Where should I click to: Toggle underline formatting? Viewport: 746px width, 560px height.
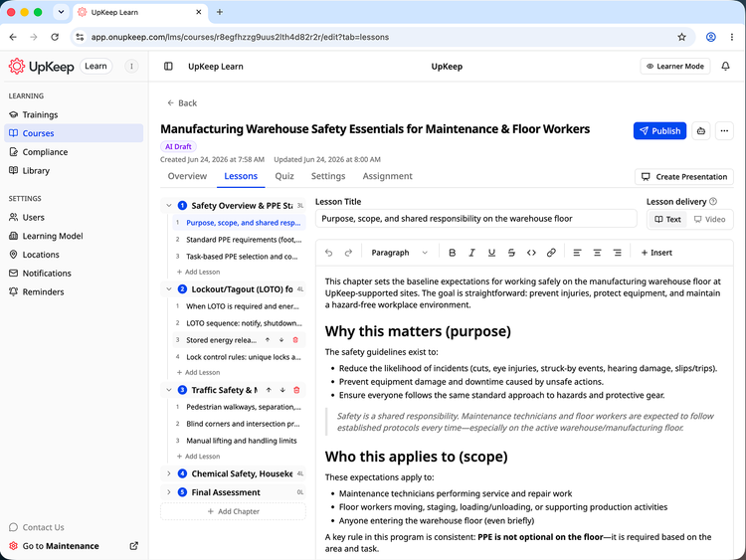point(491,253)
